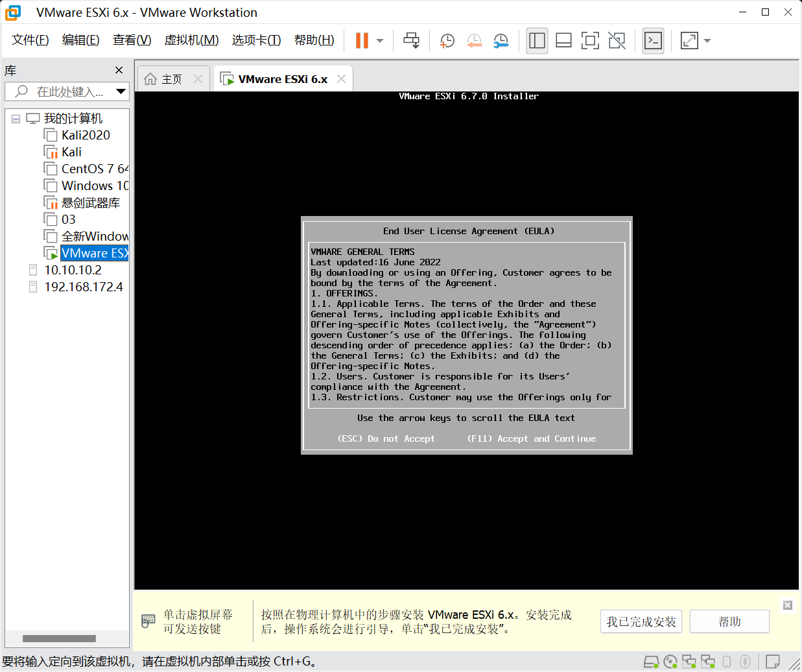This screenshot has height=672, width=802.
Task: Click the hard disk status icon
Action: 651,662
